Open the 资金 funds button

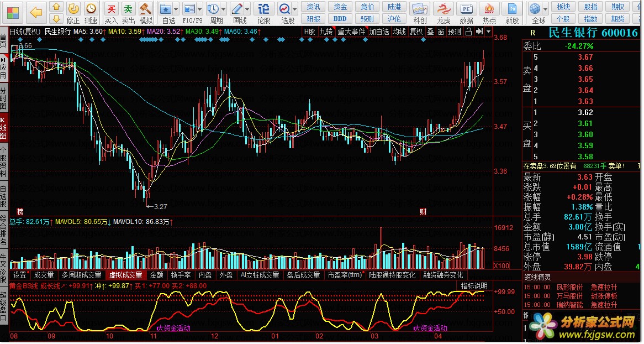tap(340, 7)
